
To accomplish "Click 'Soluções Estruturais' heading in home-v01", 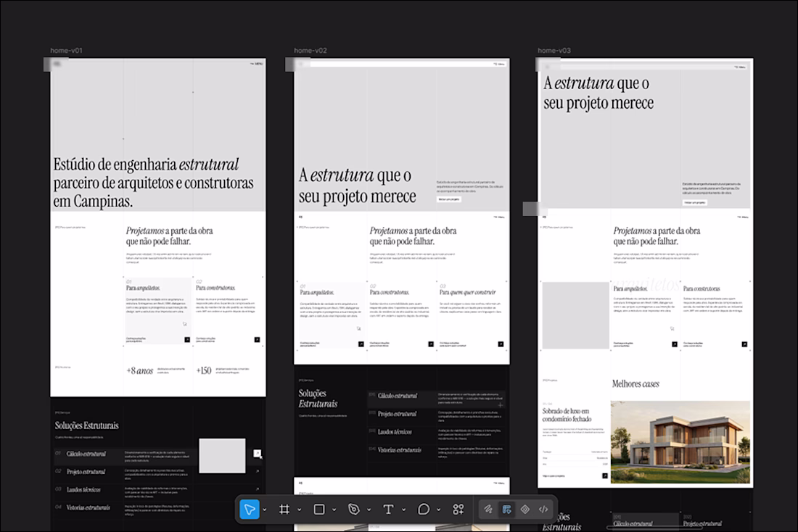I will 86,425.
